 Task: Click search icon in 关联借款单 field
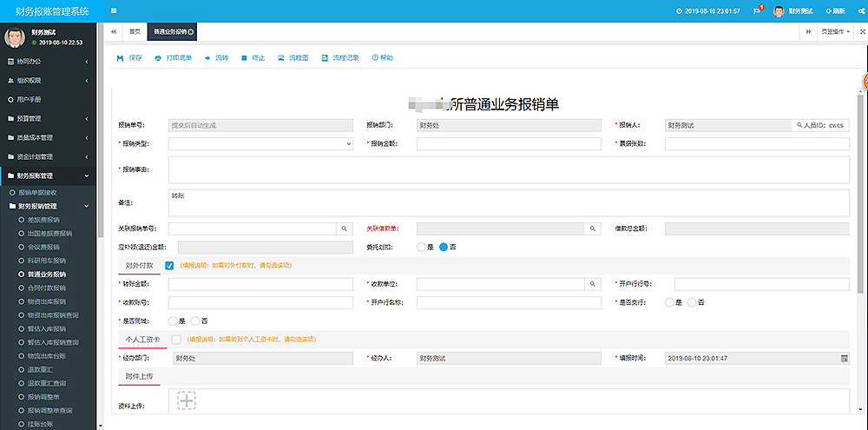pyautogui.click(x=592, y=228)
